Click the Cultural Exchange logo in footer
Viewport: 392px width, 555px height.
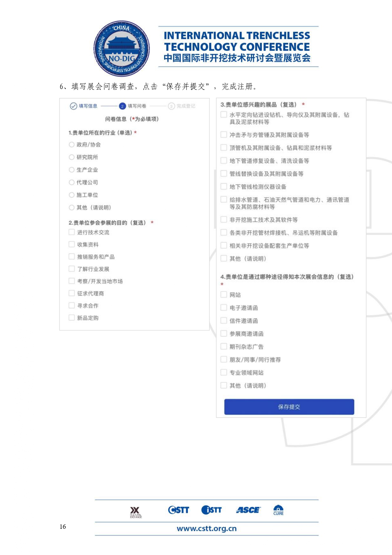[136, 511]
